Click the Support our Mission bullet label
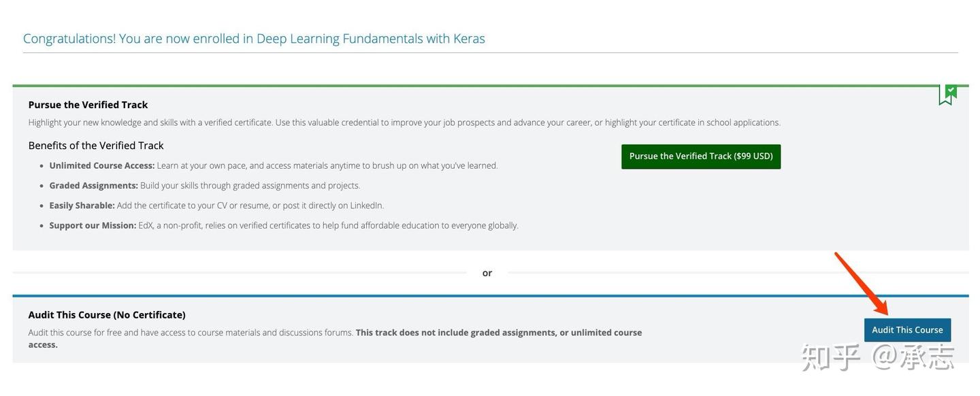 click(x=93, y=225)
